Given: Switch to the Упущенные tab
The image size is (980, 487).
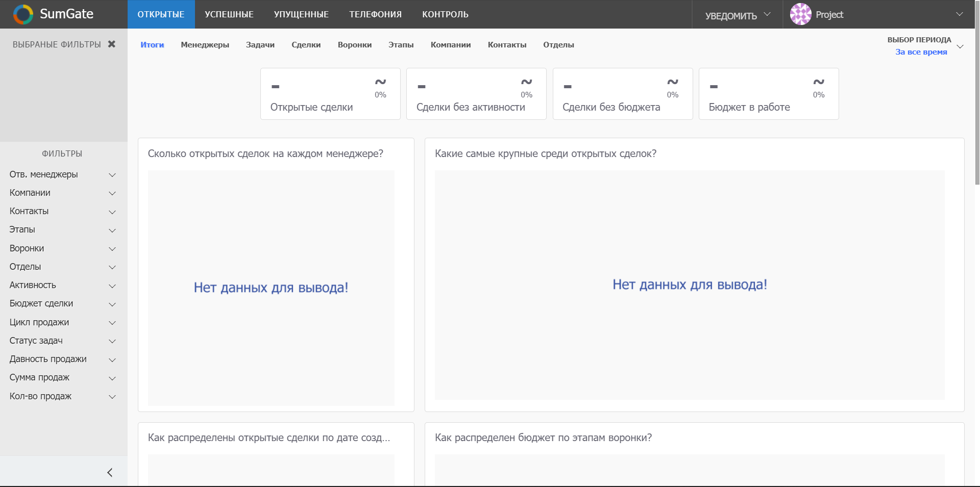Looking at the screenshot, I should [x=301, y=14].
